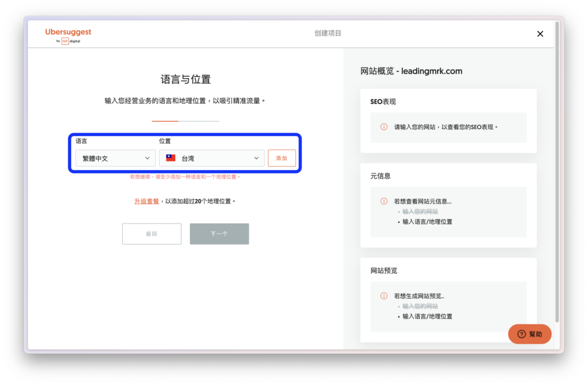
Task: Click 输入语言/地理位置 in the 网站预览 card
Action: point(427,316)
